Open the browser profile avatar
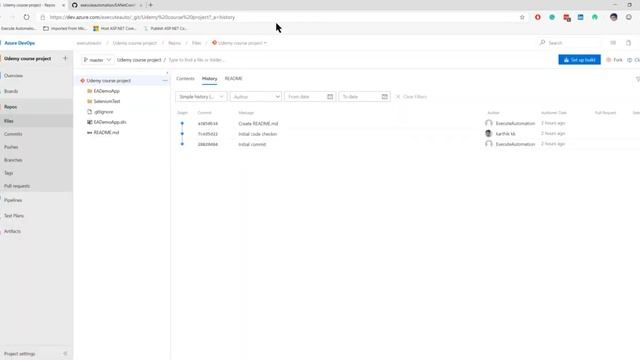This screenshot has width=640, height=360. (613, 17)
